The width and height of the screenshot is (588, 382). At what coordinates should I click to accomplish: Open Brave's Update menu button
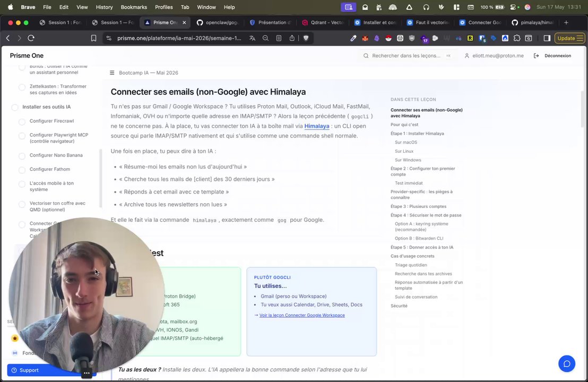569,38
